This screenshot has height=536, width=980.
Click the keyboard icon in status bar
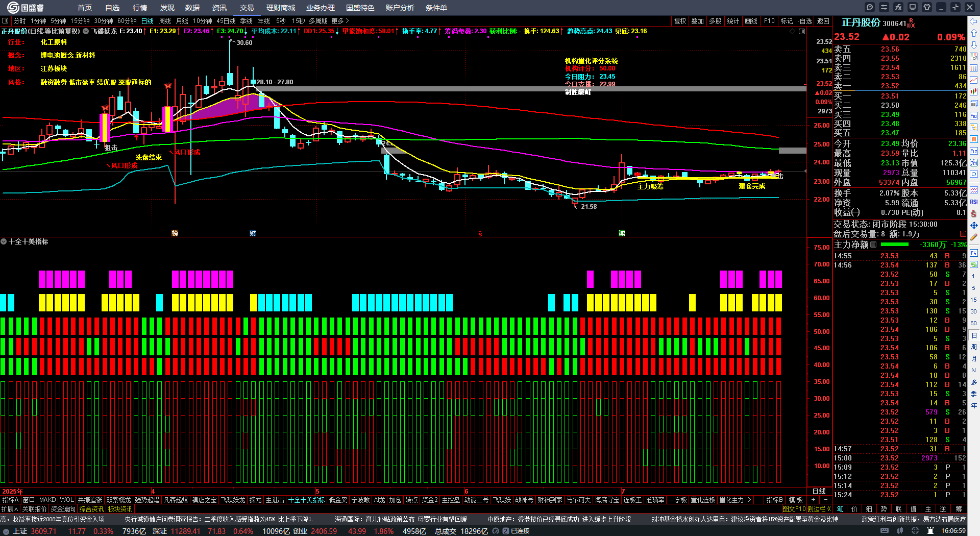886,531
